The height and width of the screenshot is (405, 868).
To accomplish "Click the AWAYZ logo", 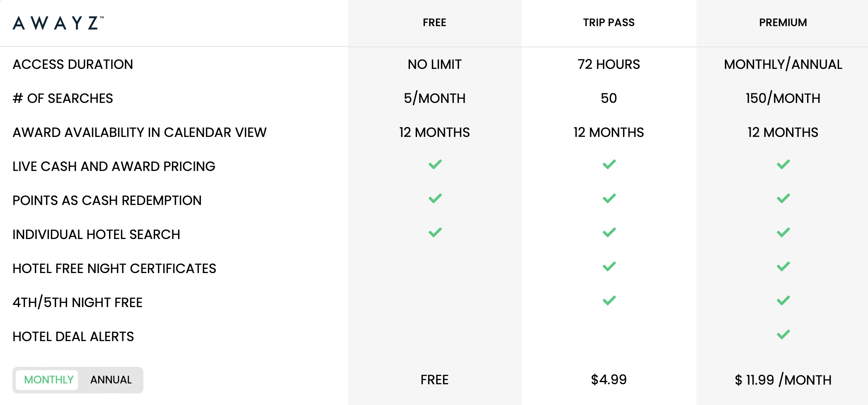I will [58, 23].
